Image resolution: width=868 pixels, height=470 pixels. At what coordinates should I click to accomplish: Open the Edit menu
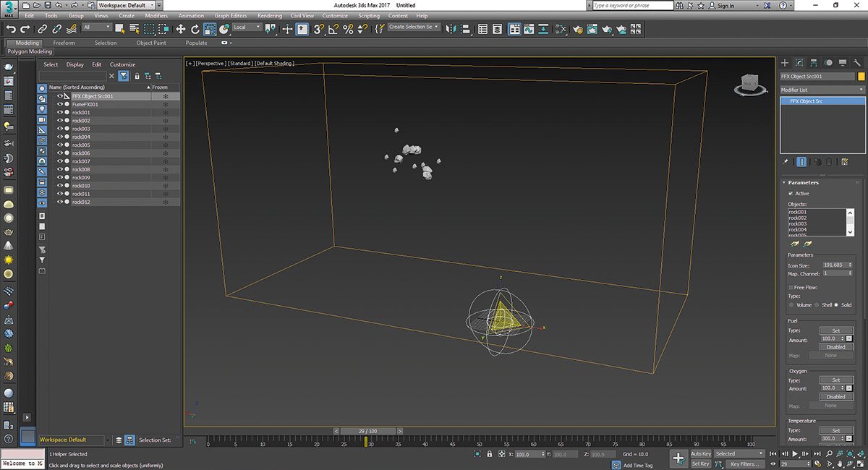(x=29, y=15)
